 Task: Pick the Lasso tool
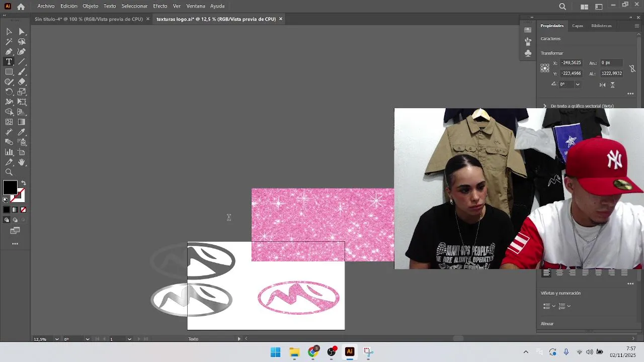coord(22,42)
